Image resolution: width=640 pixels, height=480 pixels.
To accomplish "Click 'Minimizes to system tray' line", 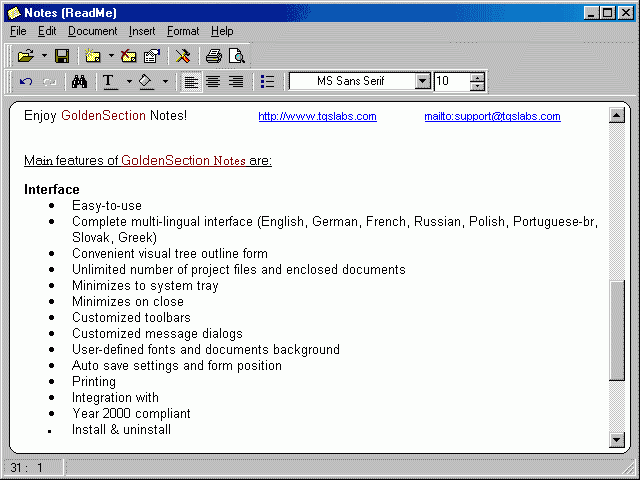I will pyautogui.click(x=145, y=285).
